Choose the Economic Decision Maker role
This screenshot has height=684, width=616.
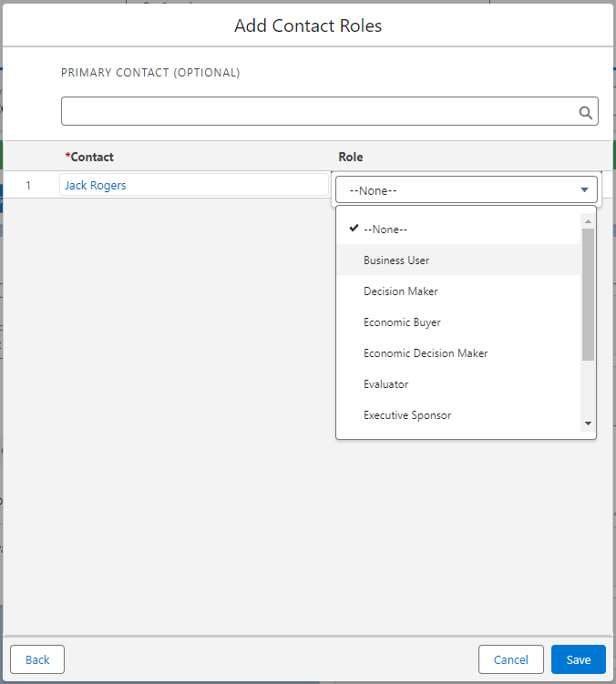[x=426, y=353]
